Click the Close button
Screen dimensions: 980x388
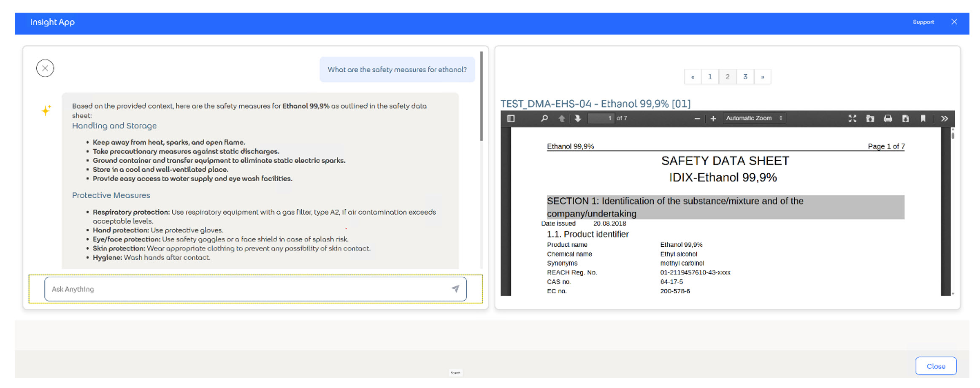tap(936, 366)
